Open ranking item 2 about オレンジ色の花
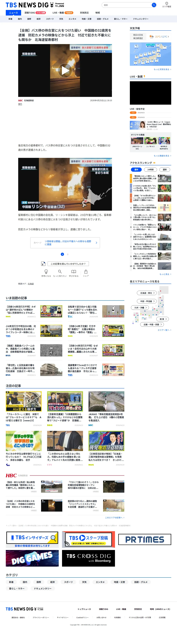The width and height of the screenshot is (177, 644). (150, 188)
